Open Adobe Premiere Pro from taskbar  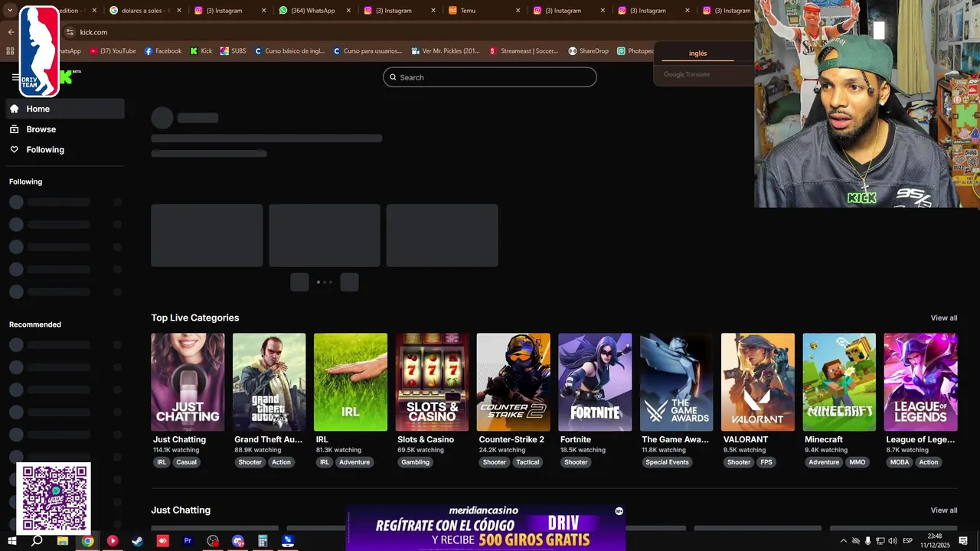click(x=188, y=541)
